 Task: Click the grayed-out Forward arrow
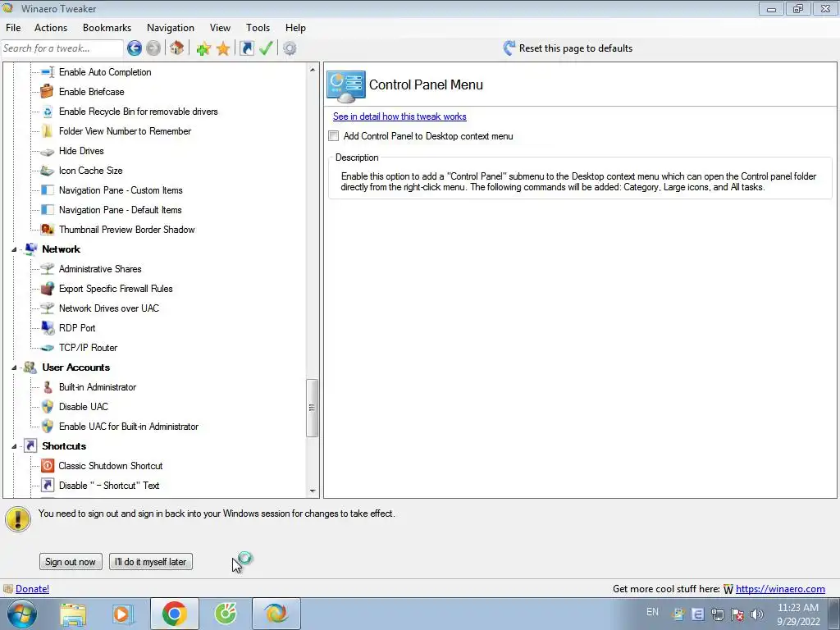coord(153,48)
